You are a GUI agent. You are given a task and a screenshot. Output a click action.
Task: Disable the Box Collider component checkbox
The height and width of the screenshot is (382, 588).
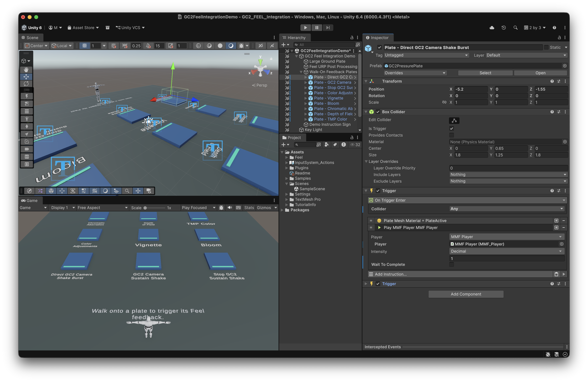coord(378,112)
